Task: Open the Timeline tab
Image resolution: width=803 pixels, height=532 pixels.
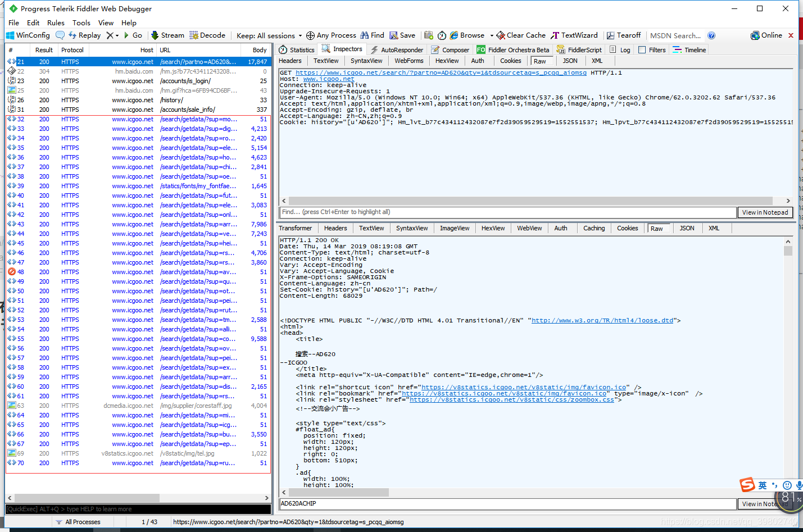Action: [x=689, y=50]
